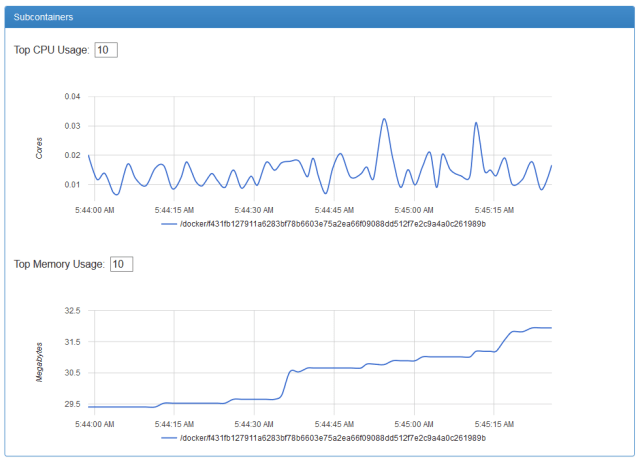Click the 5:45:00 AM label on memory chart
The height and width of the screenshot is (461, 640).
click(414, 424)
